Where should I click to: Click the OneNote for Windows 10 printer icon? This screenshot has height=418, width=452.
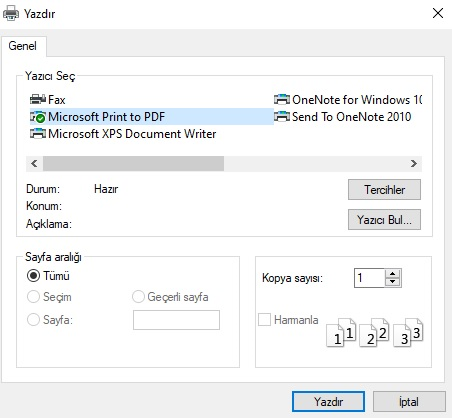coord(282,99)
